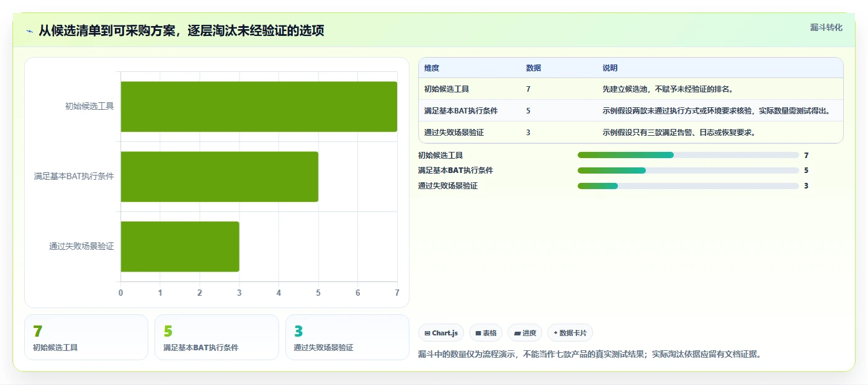Click the y-axis label 满足基本BAT执行条件 in the chart
Viewport: 868px width, 385px height.
[x=74, y=176]
